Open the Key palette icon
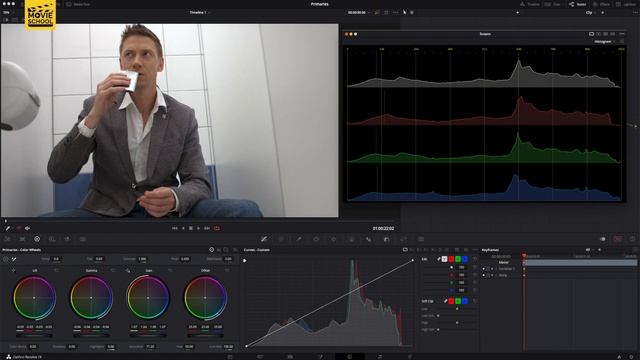This screenshot has height=360, width=640. (x=386, y=239)
